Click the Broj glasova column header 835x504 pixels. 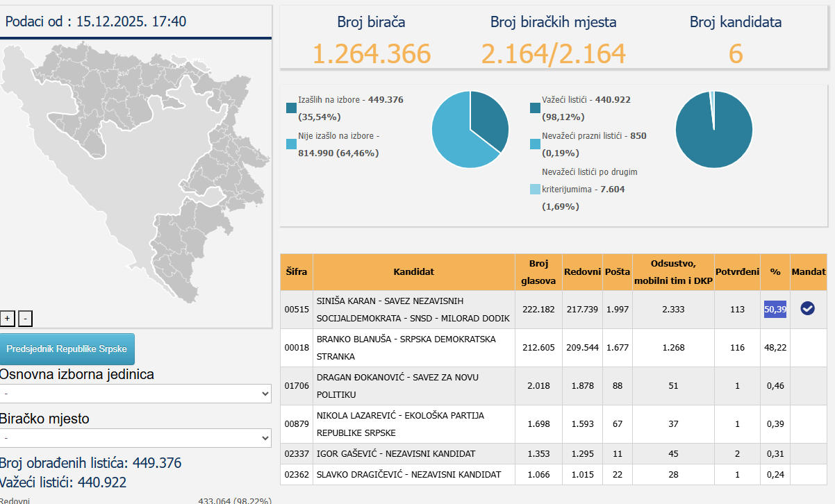click(x=538, y=272)
